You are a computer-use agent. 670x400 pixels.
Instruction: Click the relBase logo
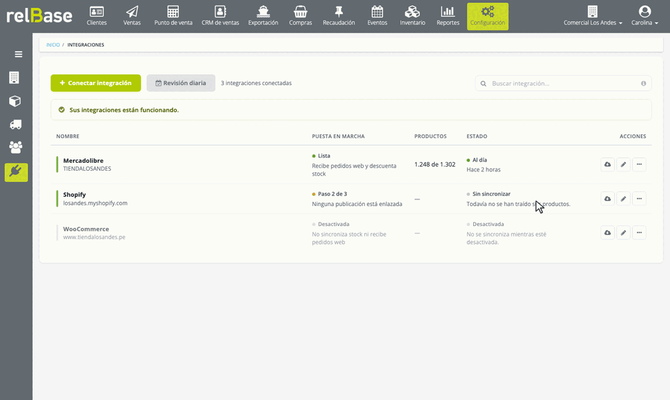pyautogui.click(x=39, y=16)
